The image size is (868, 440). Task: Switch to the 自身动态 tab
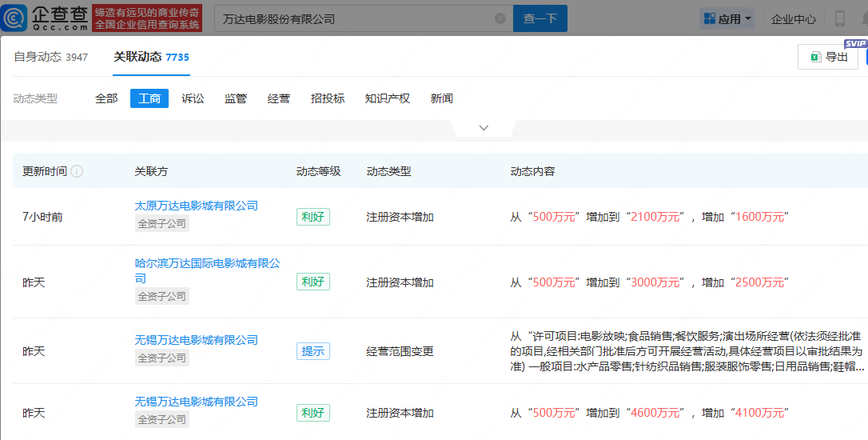coord(50,57)
